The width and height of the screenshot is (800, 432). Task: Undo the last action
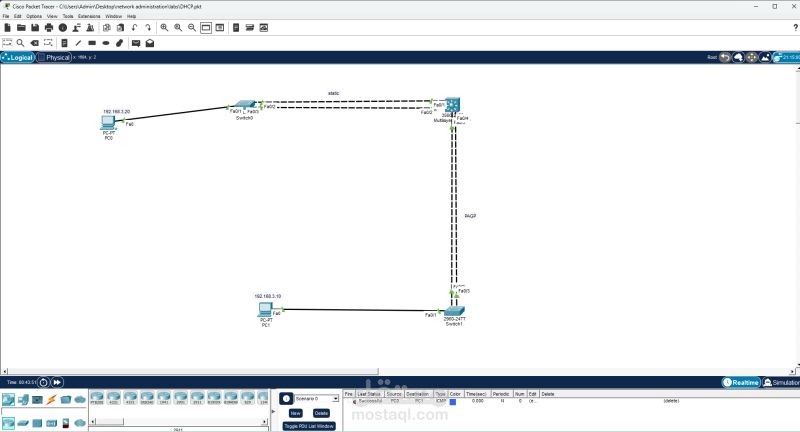pyautogui.click(x=134, y=28)
